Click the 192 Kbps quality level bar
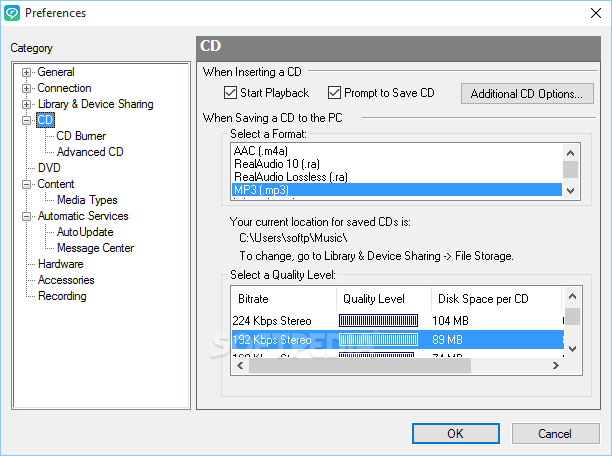Viewport: 612px width, 456px height. point(378,340)
